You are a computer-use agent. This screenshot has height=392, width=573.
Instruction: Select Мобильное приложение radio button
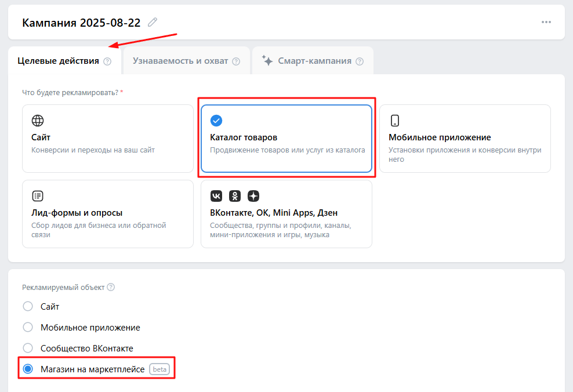click(28, 327)
